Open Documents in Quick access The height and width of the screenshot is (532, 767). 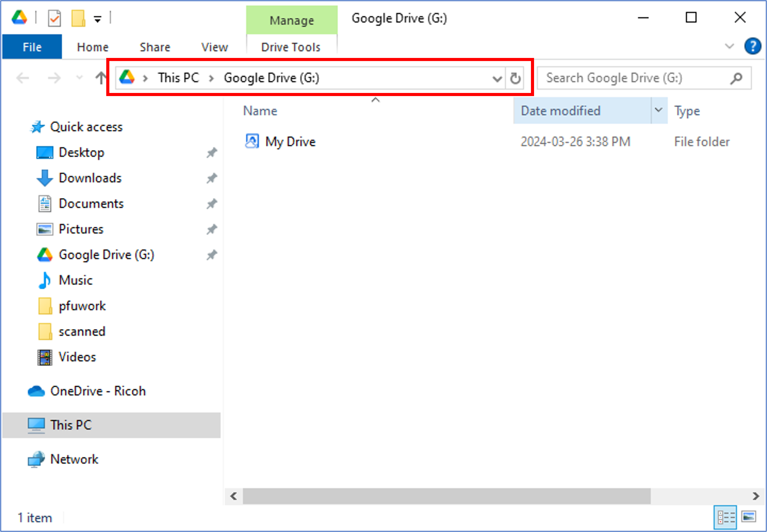point(91,204)
